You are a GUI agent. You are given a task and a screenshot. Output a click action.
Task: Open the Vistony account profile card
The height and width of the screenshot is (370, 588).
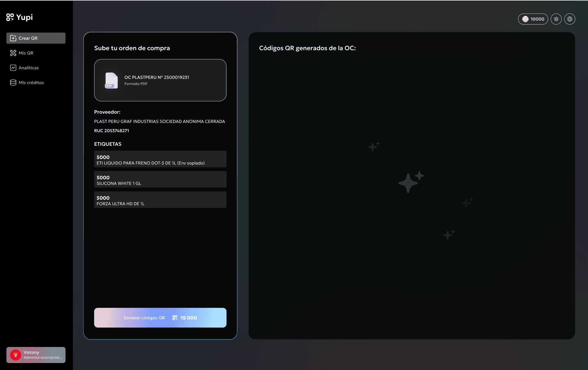tap(36, 355)
